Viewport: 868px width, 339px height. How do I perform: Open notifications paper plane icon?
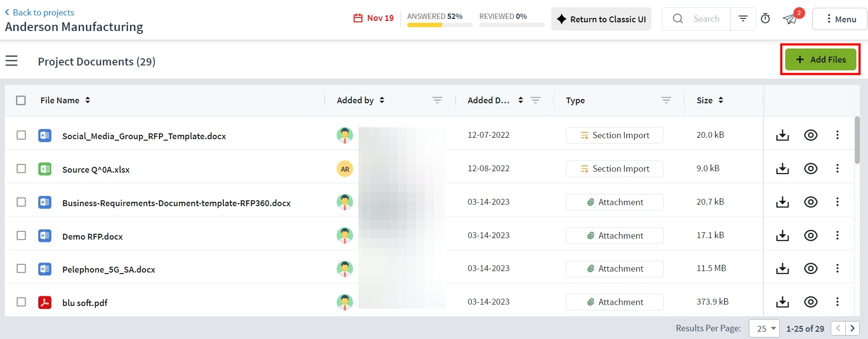coord(790,19)
